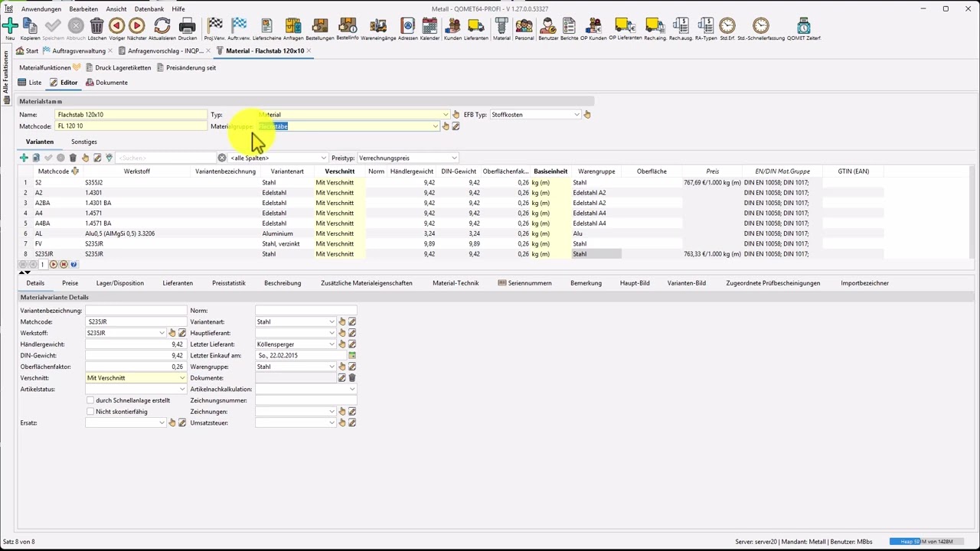Open OP Kunden toolbar icon

pos(593,26)
